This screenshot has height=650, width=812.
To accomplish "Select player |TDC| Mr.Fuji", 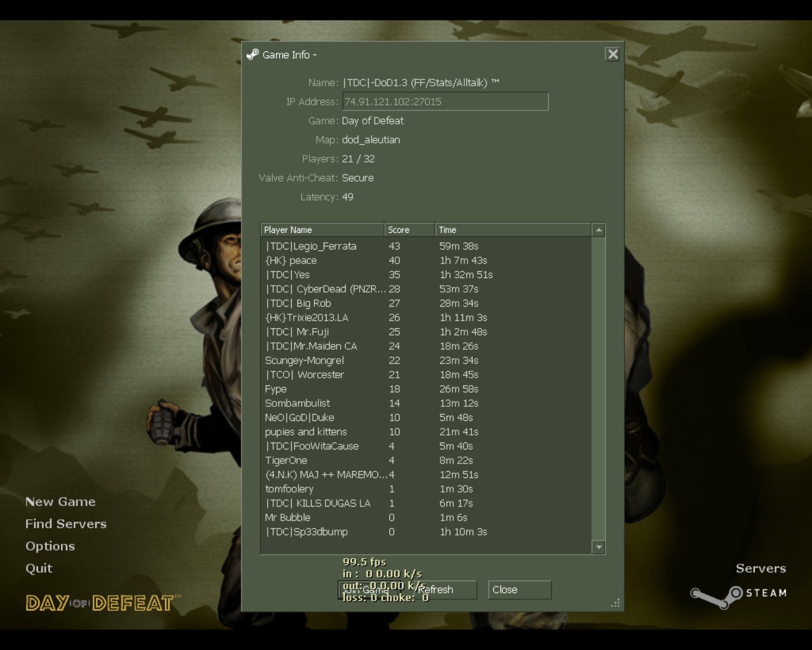I will click(426, 332).
